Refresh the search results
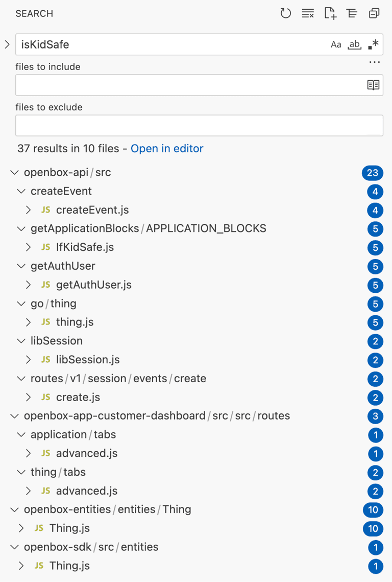This screenshot has height=582, width=392. (286, 13)
